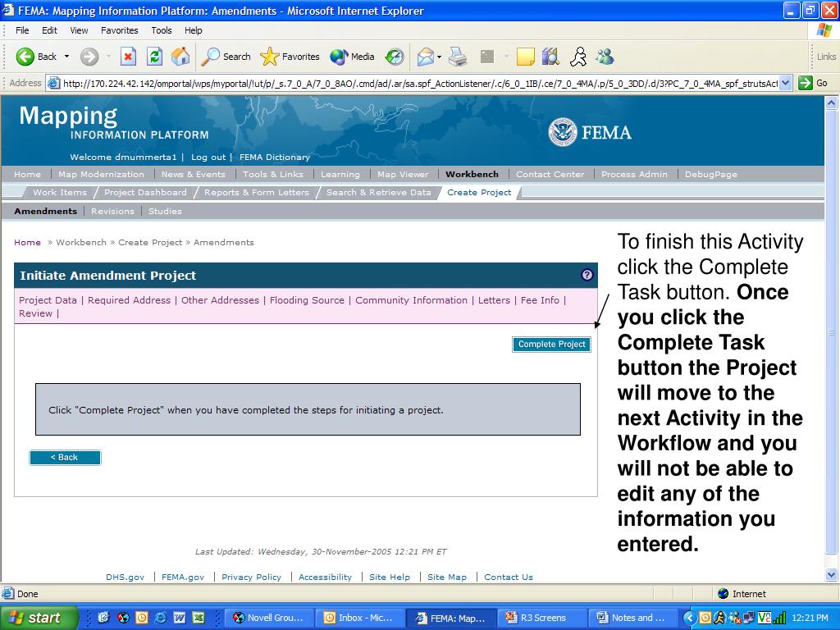Click the page scrollbar down arrow
Image resolution: width=840 pixels, height=630 pixels.
pos(832,575)
